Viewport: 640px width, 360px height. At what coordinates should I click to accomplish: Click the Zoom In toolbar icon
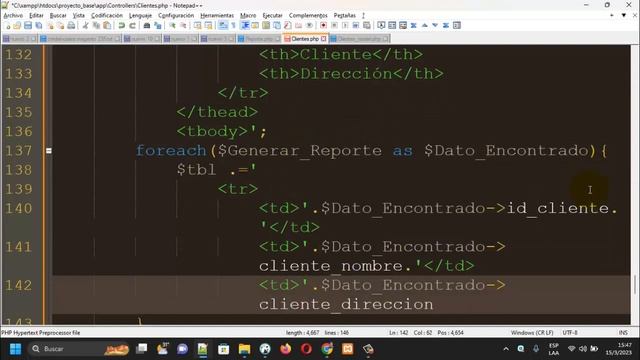click(173, 25)
